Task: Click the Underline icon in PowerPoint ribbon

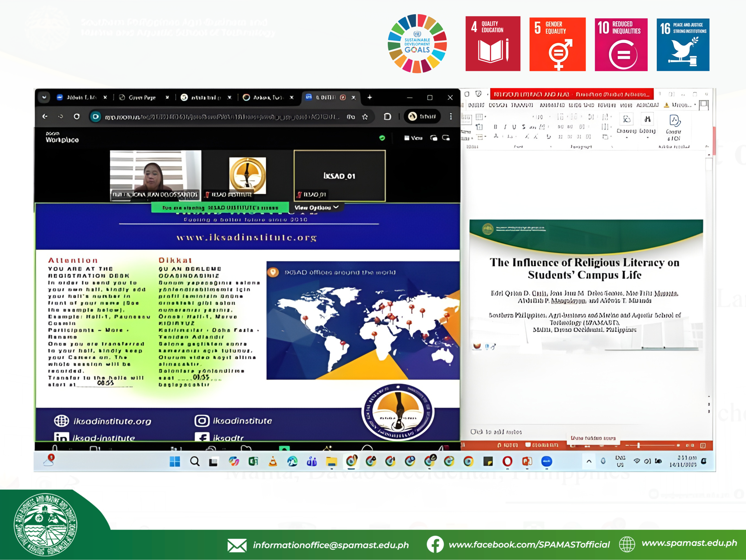Action: (x=514, y=127)
